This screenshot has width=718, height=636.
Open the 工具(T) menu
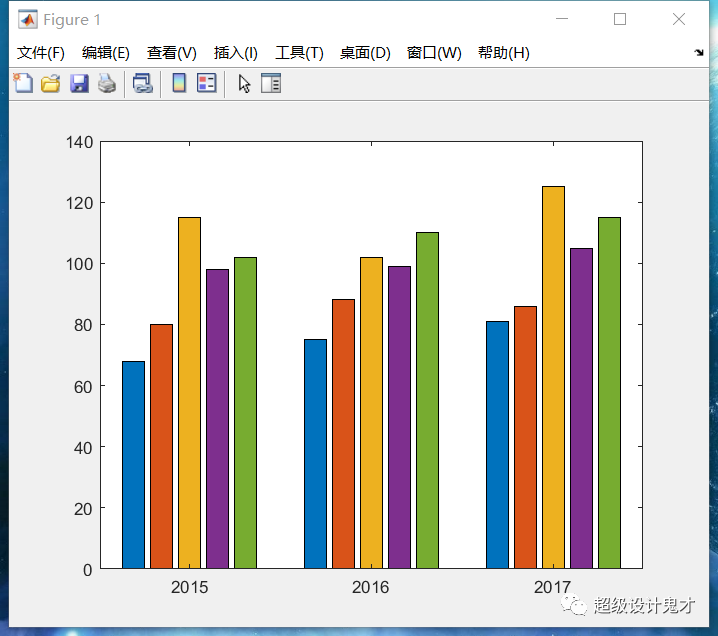[x=299, y=53]
